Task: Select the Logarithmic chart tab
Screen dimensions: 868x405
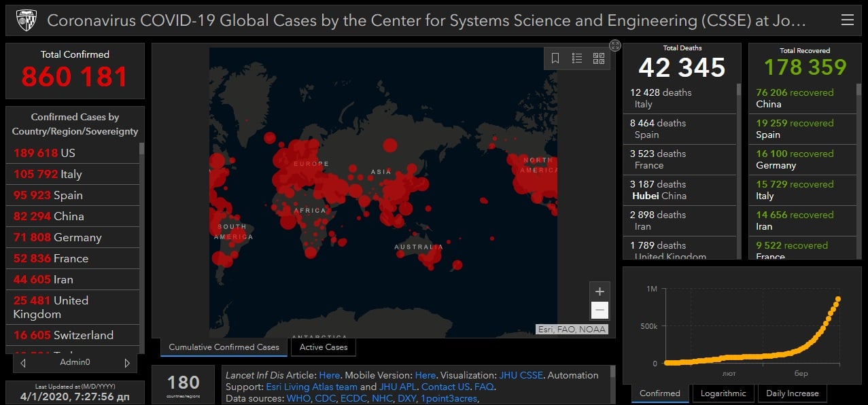Action: click(x=723, y=393)
